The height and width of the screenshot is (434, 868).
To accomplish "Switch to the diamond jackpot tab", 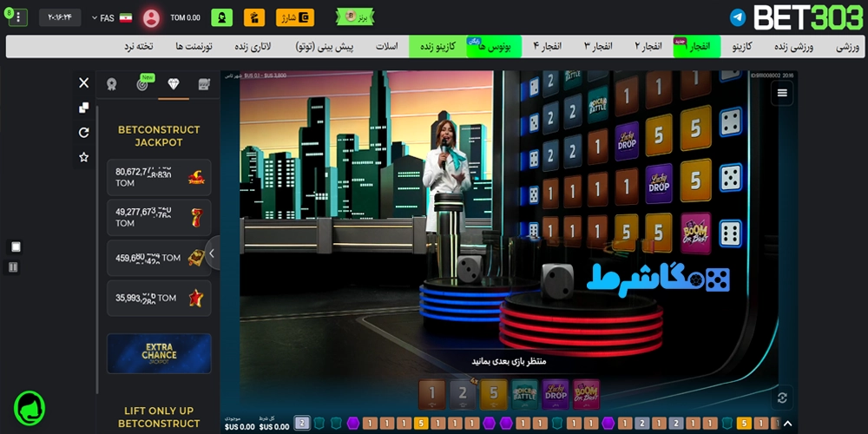I will click(x=174, y=84).
